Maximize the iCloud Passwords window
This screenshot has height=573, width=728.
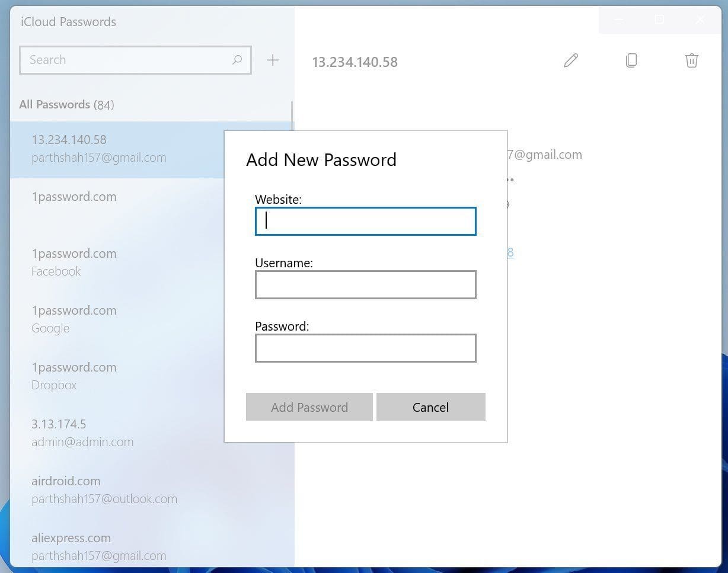point(659,20)
